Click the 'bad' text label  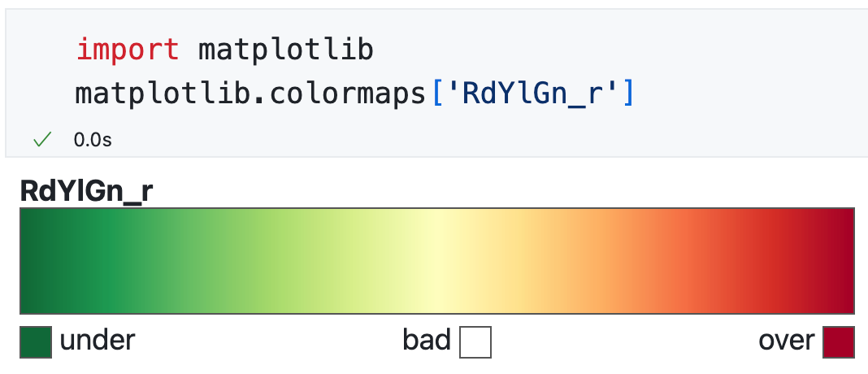(427, 340)
